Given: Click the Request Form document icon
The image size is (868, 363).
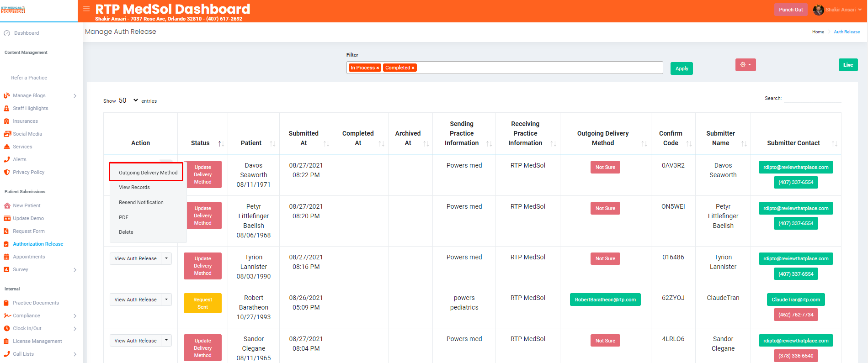Looking at the screenshot, I should coord(7,231).
